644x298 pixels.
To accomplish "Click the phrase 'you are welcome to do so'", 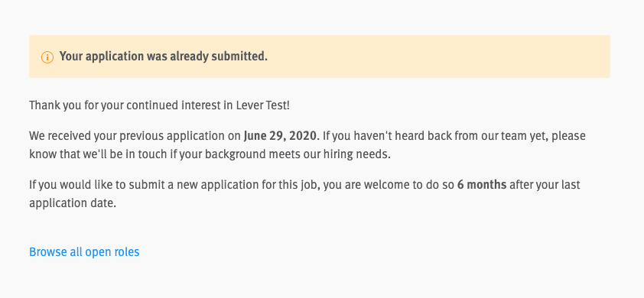I will pyautogui.click(x=389, y=185).
